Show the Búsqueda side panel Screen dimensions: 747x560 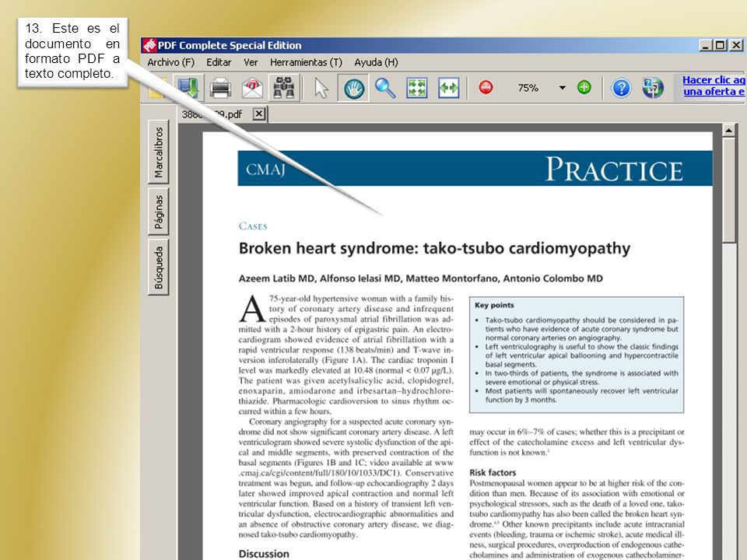point(159,268)
